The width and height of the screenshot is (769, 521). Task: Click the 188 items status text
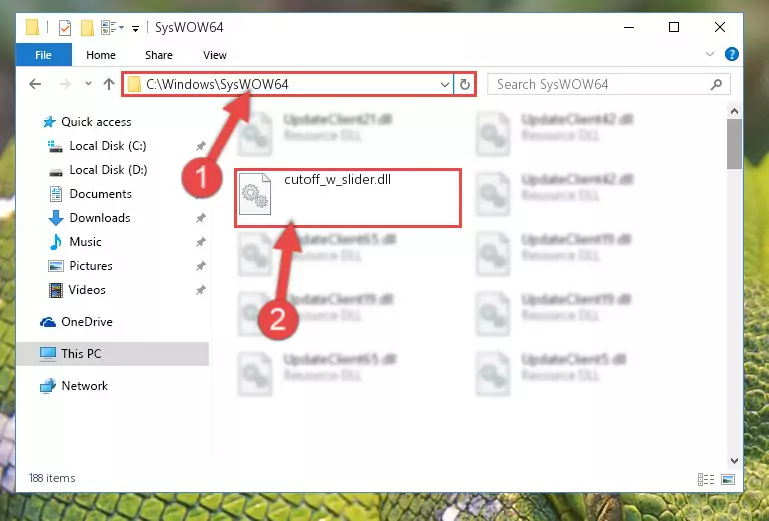tap(52, 478)
